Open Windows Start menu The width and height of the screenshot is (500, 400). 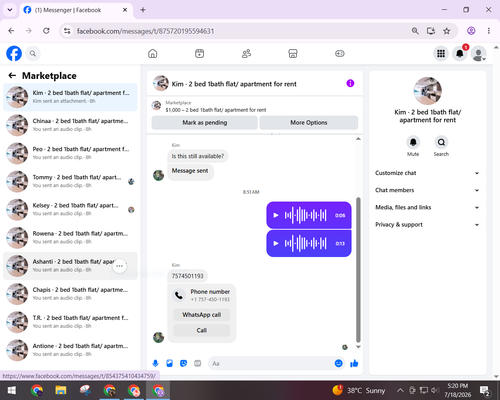[x=11, y=390]
